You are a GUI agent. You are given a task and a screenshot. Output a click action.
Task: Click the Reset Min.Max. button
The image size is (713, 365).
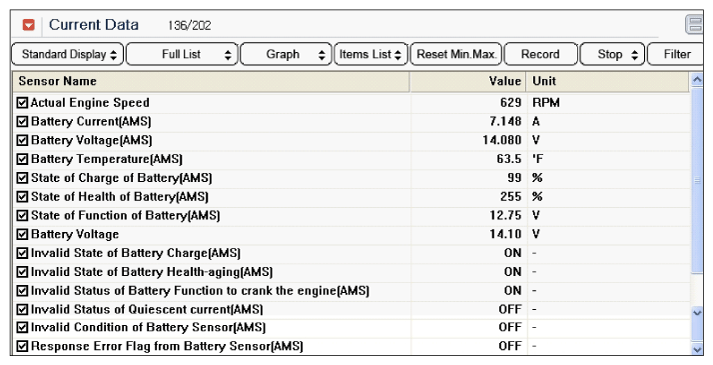click(456, 55)
